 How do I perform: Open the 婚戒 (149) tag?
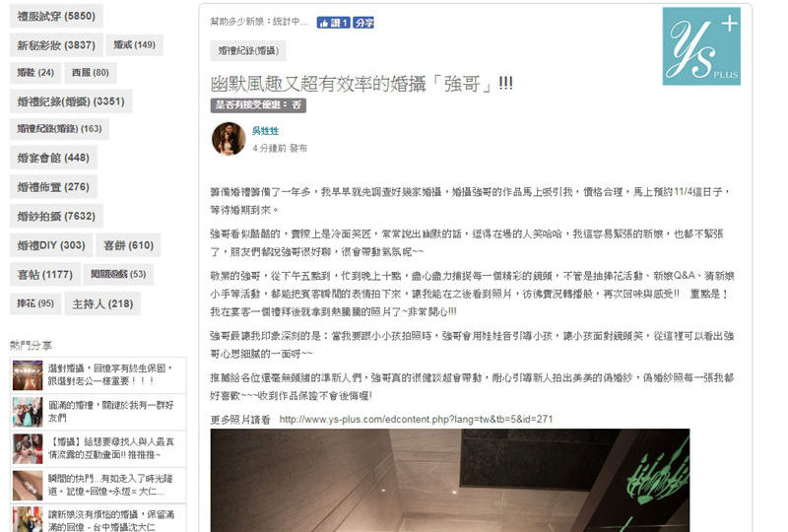pos(134,44)
